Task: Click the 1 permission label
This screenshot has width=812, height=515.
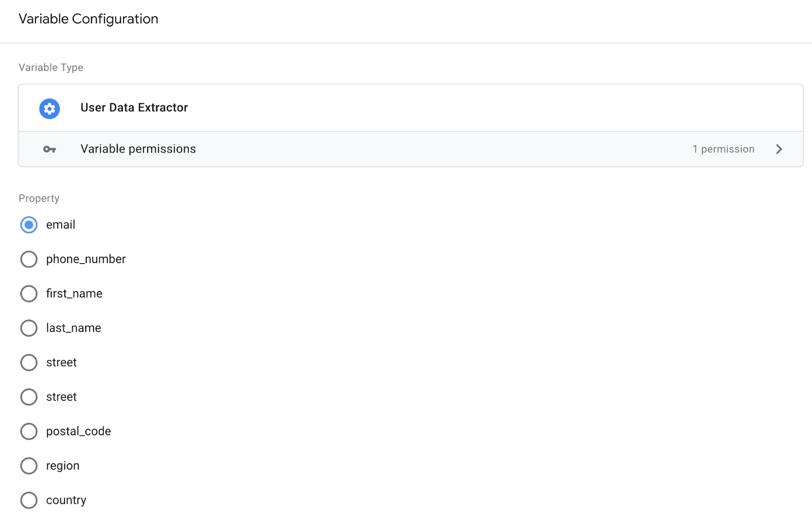Action: 723,149
